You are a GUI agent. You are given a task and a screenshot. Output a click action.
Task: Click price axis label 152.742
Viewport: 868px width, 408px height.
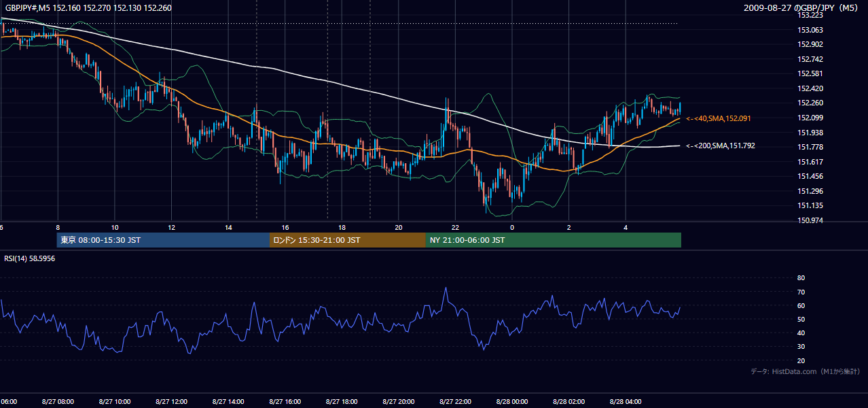pos(810,59)
